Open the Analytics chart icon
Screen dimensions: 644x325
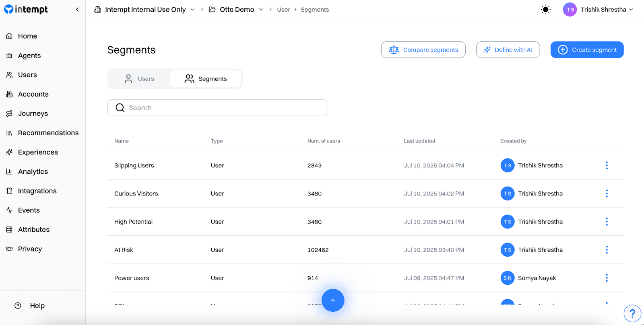tap(9, 171)
